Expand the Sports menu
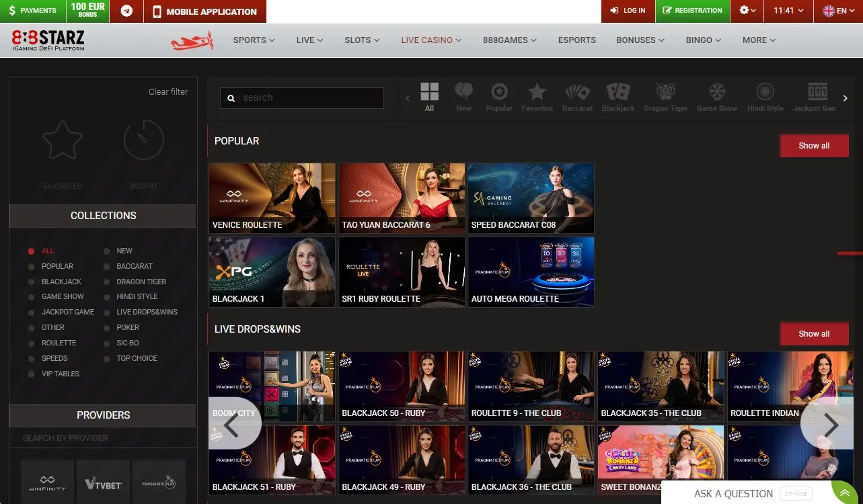This screenshot has width=863, height=504. click(254, 40)
